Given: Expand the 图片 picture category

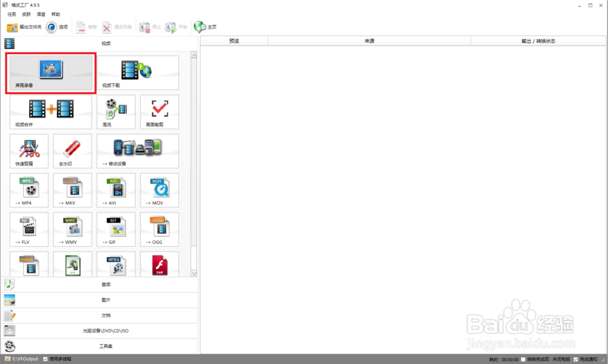Looking at the screenshot, I should point(100,300).
